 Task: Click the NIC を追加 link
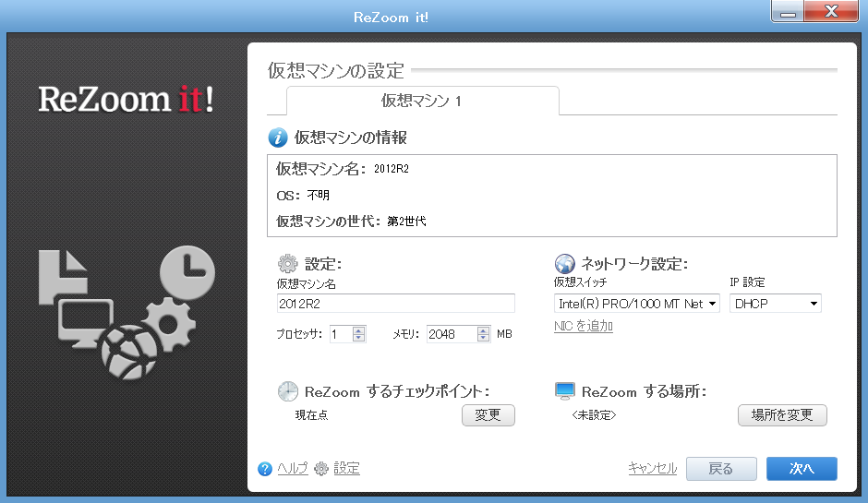click(584, 326)
